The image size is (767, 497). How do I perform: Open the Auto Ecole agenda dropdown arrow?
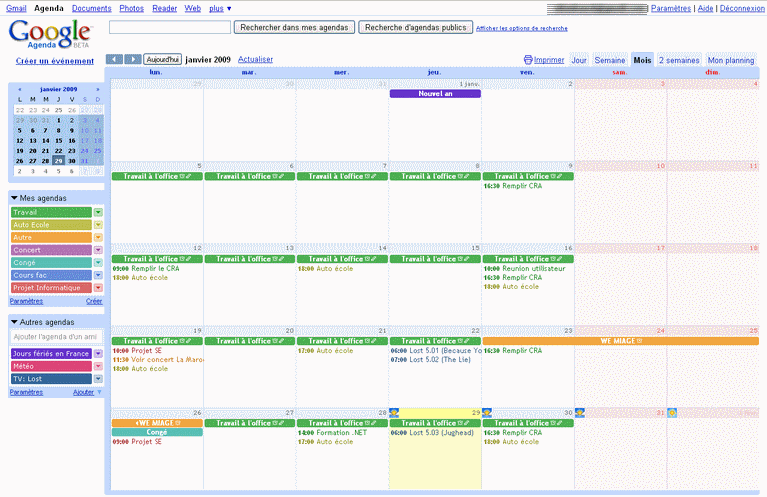coord(98,225)
